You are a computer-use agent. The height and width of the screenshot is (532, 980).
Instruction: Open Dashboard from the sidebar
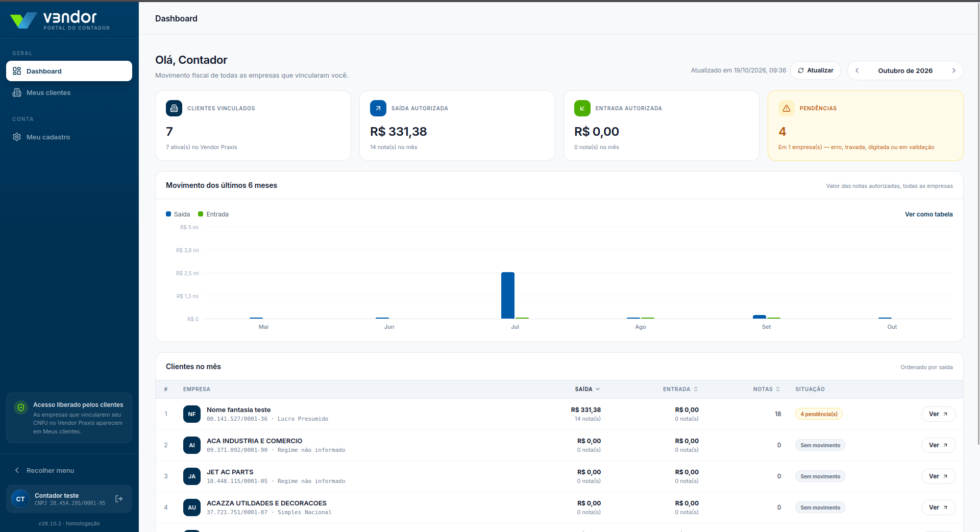[x=69, y=71]
